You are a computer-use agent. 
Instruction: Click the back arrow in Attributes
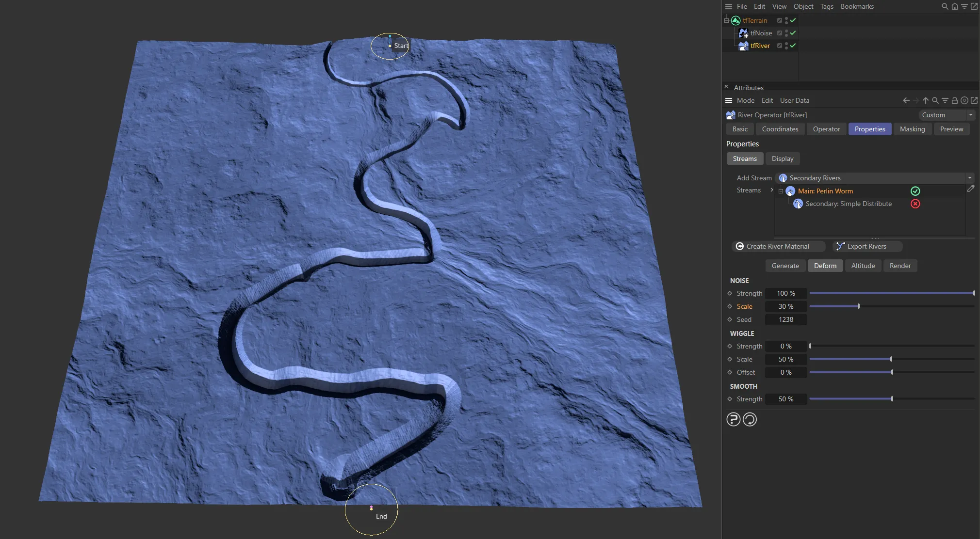click(906, 100)
